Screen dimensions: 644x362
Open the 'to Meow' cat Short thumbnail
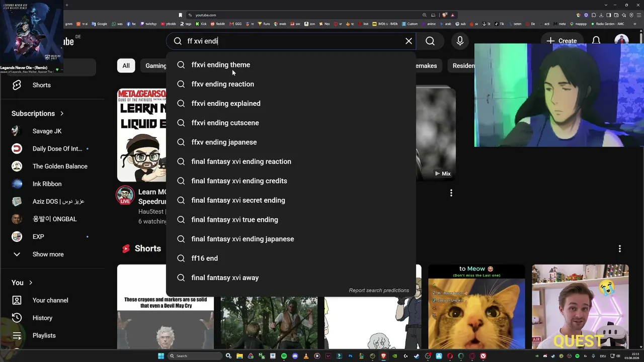pos(476,307)
